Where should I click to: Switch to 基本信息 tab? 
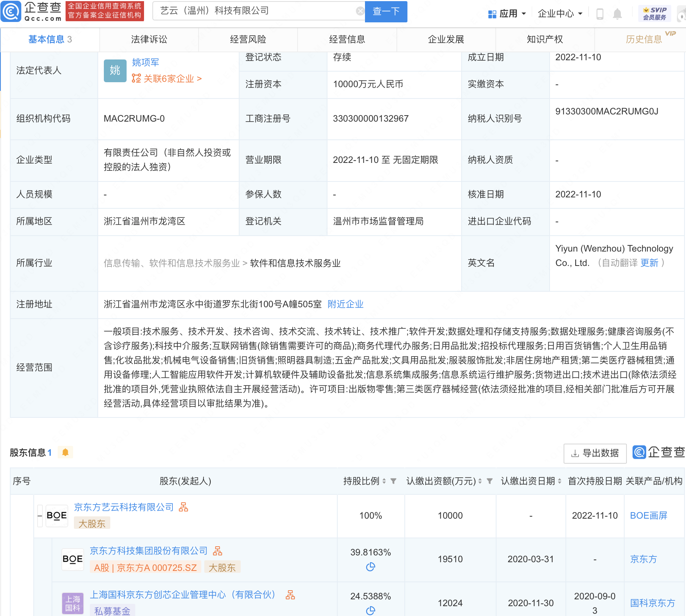(50, 39)
